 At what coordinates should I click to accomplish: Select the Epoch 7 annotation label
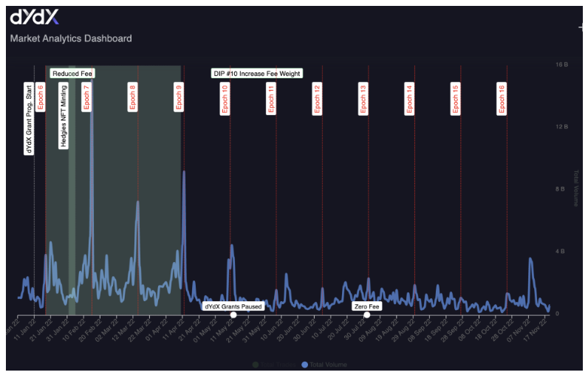86,97
